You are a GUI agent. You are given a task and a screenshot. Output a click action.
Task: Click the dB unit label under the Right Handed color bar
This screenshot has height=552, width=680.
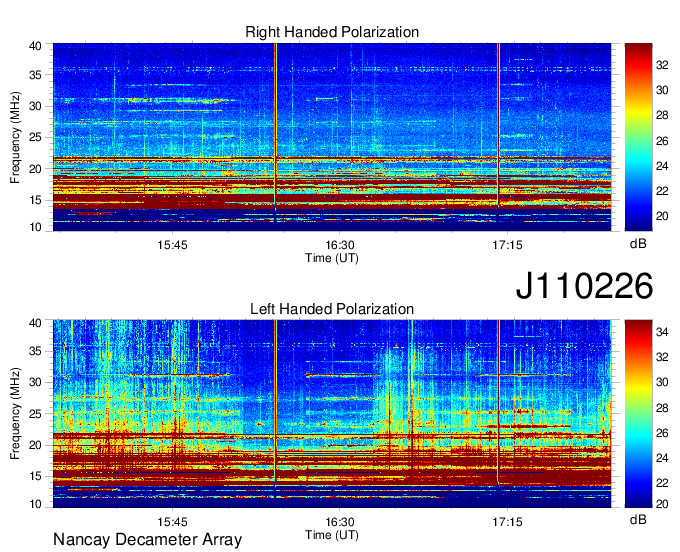pyautogui.click(x=638, y=244)
